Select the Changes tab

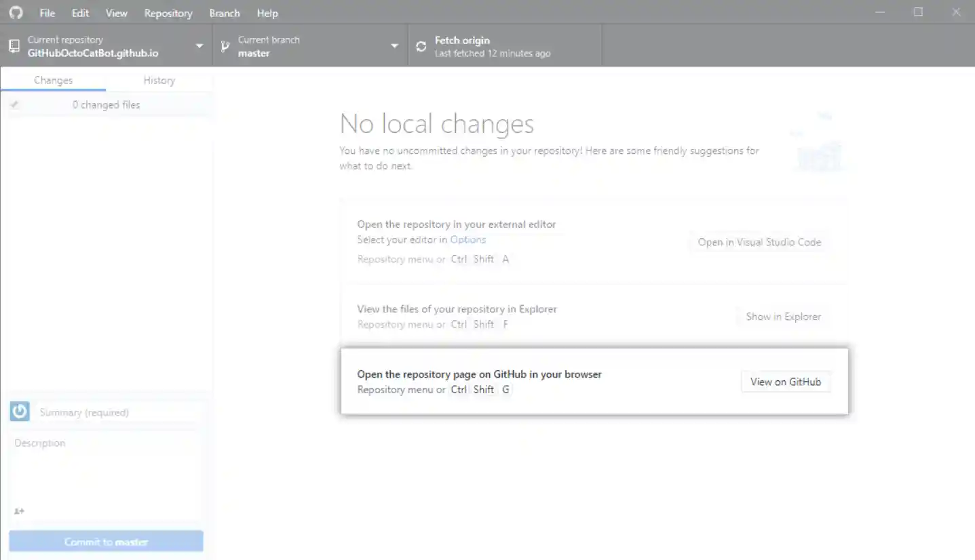pyautogui.click(x=53, y=80)
